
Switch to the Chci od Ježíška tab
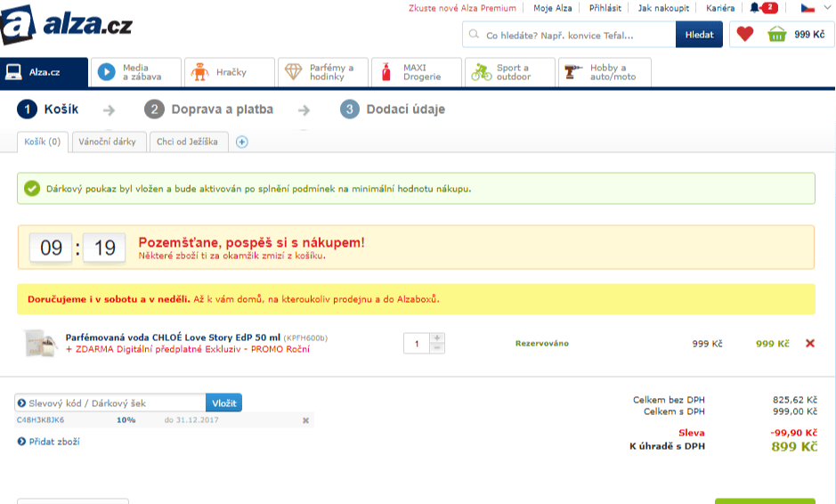point(187,142)
